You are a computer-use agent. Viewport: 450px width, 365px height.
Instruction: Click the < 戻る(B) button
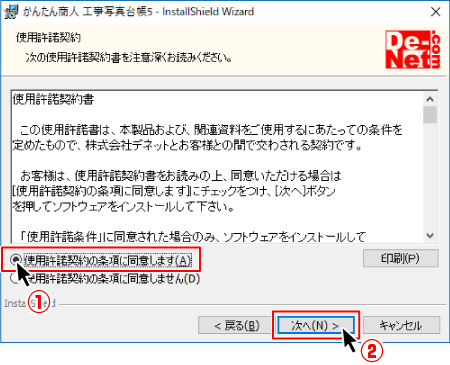pyautogui.click(x=236, y=325)
